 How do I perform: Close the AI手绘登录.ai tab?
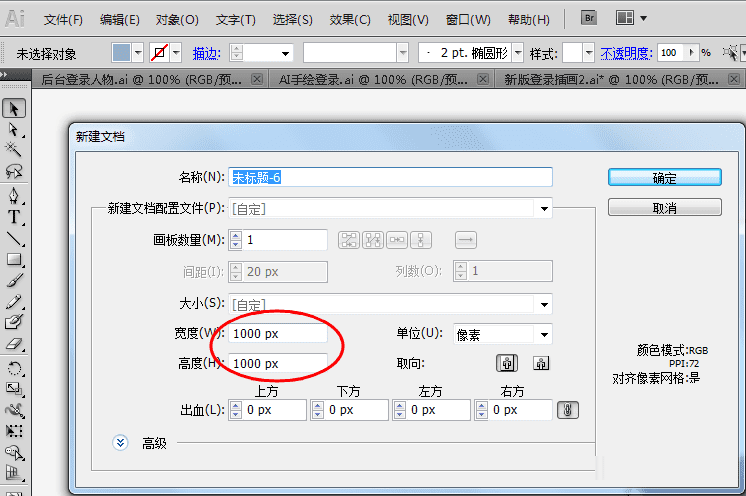[x=483, y=79]
